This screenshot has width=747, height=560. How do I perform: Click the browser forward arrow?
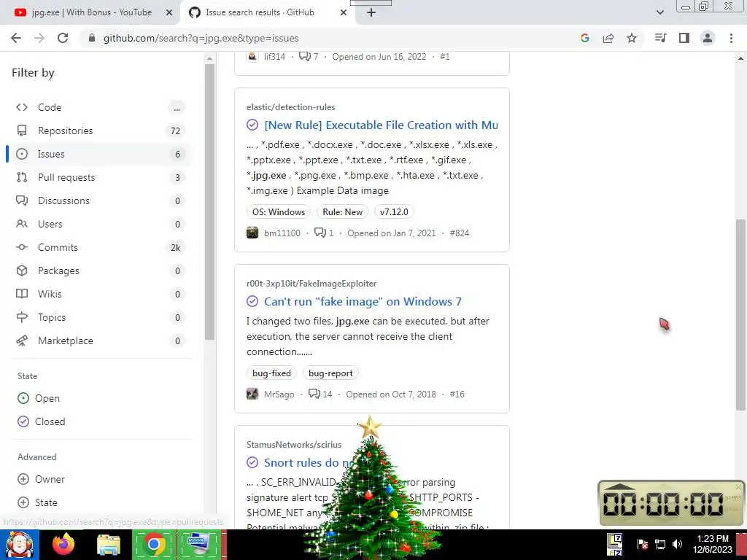(39, 38)
